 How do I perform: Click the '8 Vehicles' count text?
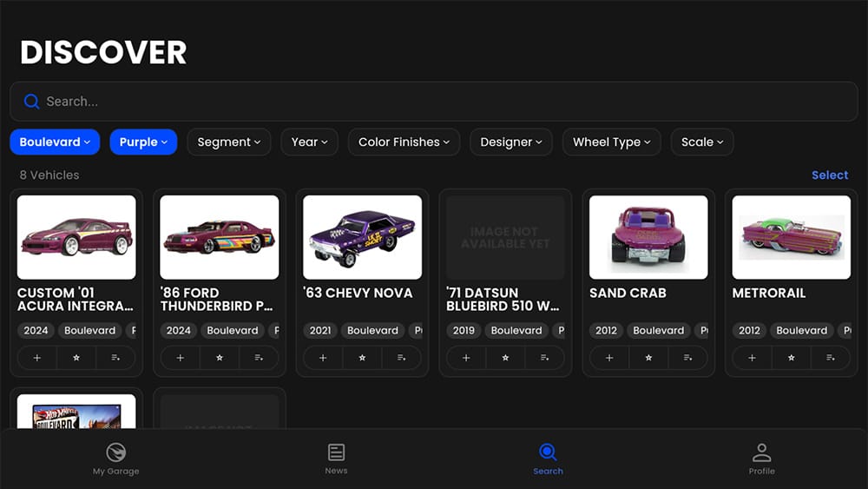click(49, 175)
